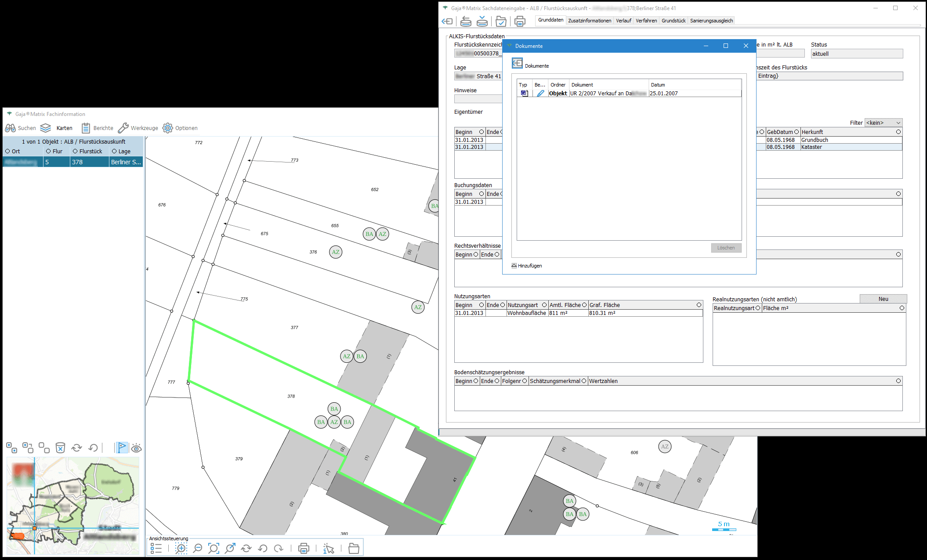
Task: Click the printer icon in Sachdateneingabe toolbar
Action: click(520, 21)
